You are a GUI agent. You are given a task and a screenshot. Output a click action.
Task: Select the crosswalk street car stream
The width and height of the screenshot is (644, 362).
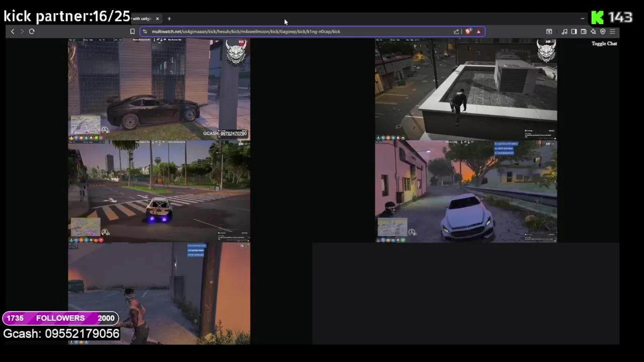pos(159,192)
